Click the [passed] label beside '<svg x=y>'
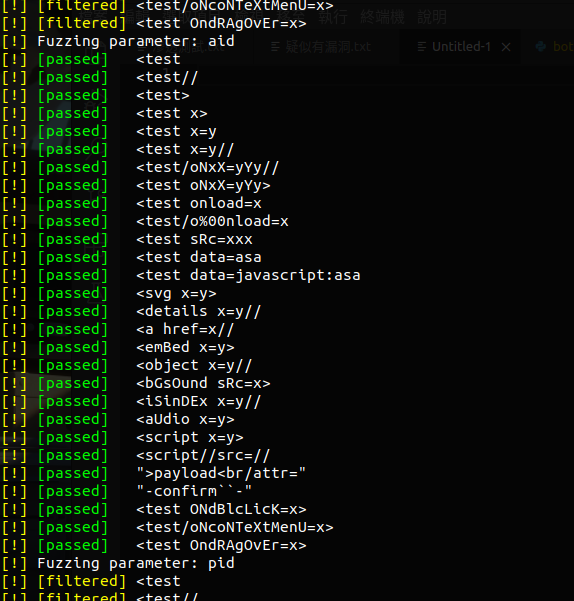This screenshot has width=574, height=601. (x=73, y=293)
